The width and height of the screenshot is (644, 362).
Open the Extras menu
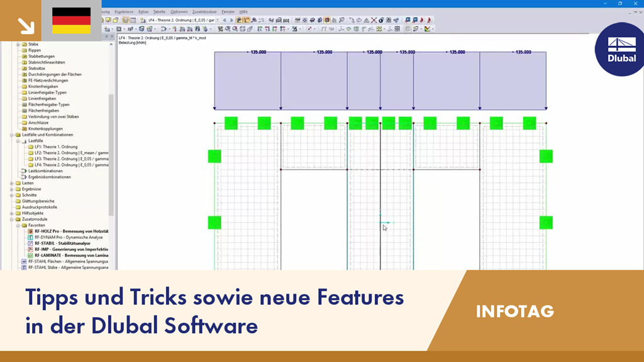(143, 12)
